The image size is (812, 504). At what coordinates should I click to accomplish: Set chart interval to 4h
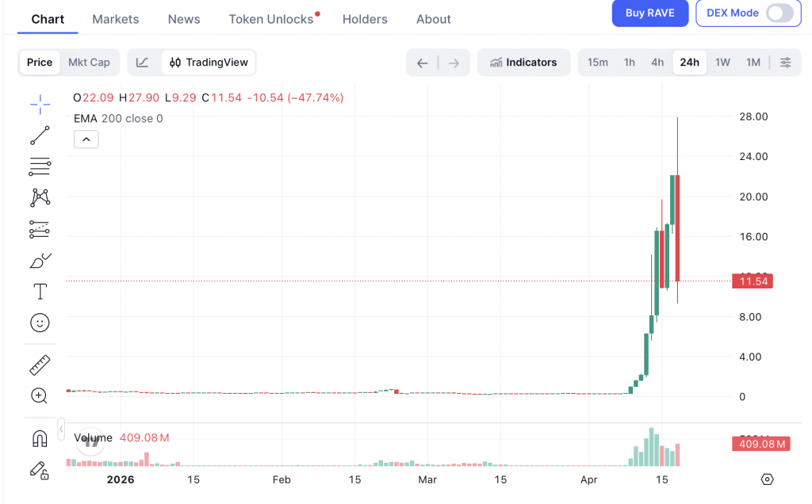(657, 63)
